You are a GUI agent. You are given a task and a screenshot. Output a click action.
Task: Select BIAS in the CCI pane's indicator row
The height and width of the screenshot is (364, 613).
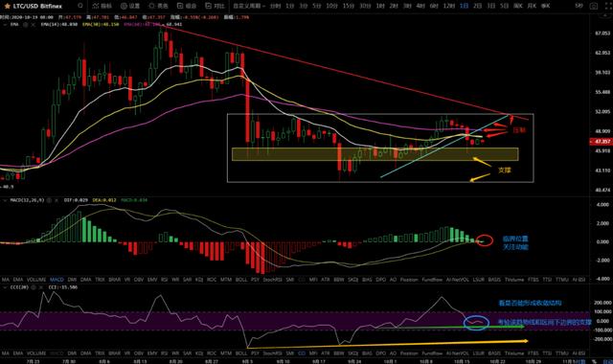(x=367, y=353)
